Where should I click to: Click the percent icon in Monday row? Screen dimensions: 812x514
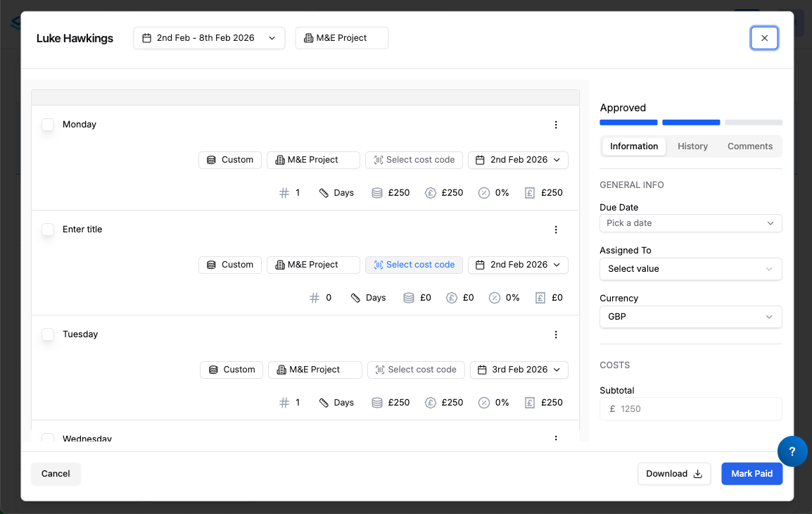483,193
